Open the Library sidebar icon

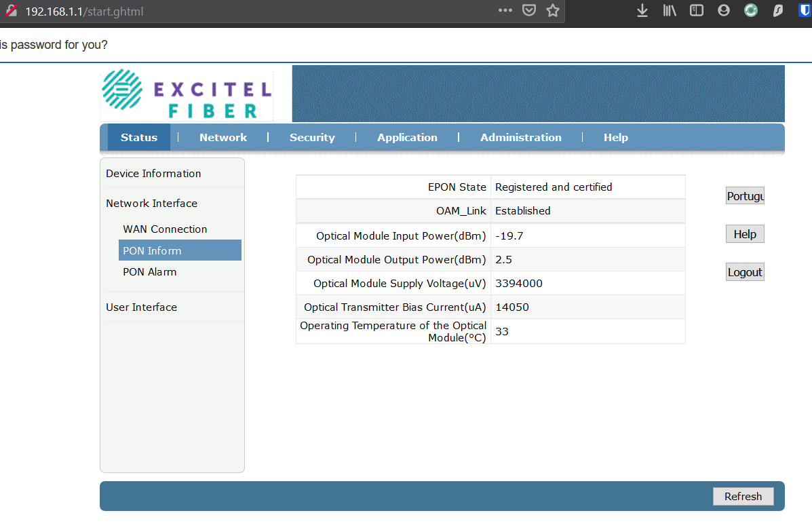coord(669,10)
